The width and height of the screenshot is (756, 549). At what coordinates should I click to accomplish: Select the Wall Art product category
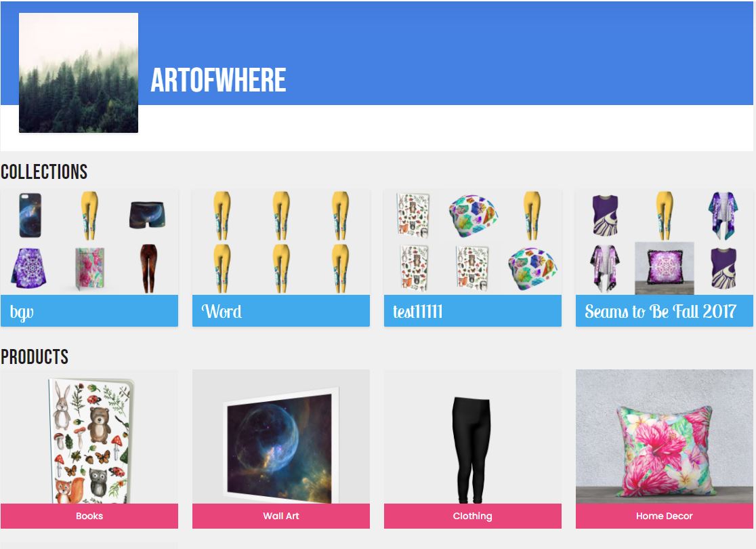point(281,516)
